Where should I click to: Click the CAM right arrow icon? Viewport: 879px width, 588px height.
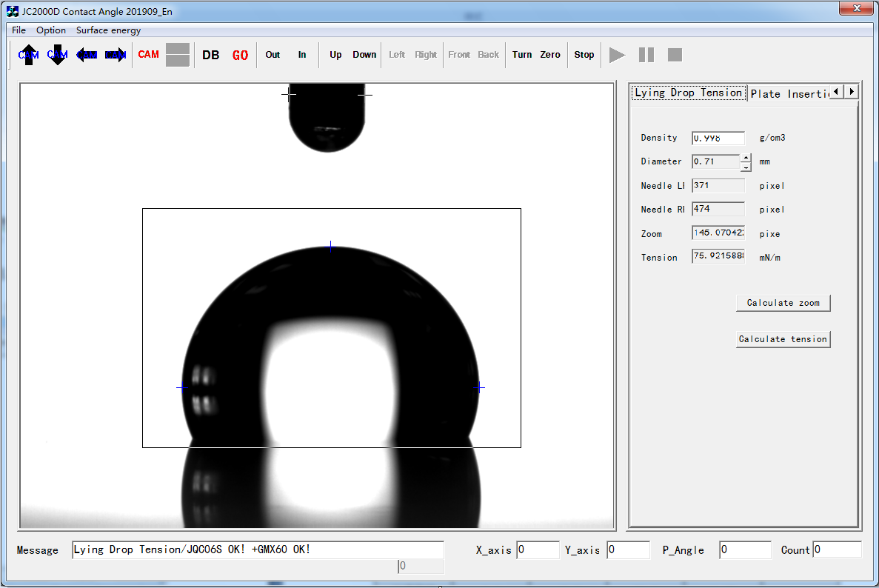tap(116, 55)
